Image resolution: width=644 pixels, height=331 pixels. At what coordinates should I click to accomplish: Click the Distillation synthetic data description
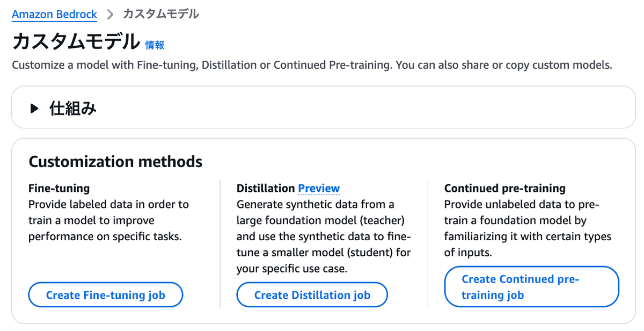(323, 236)
